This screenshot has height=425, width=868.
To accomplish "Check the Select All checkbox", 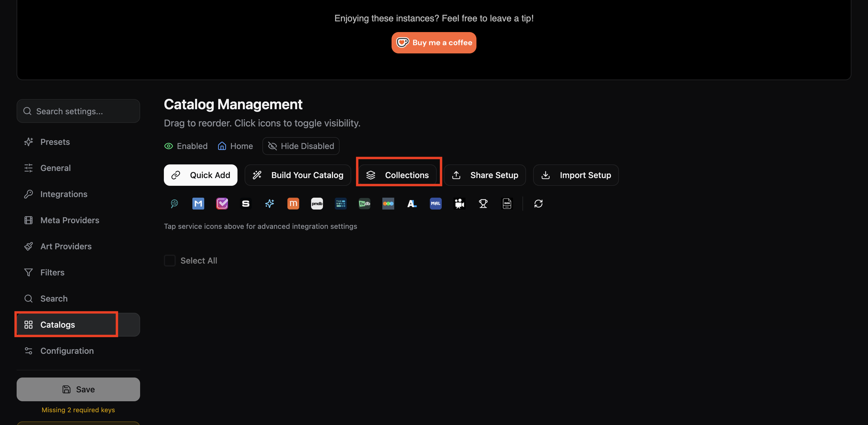I will 170,260.
